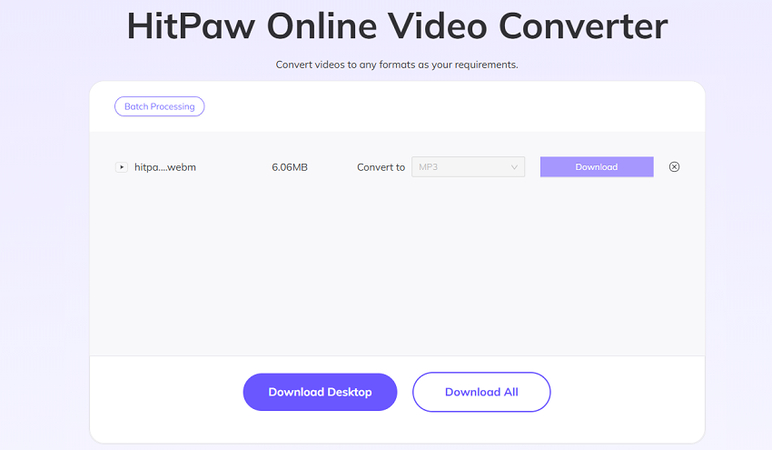Image resolution: width=772 pixels, height=450 pixels.
Task: Select the hitpa....webm file name
Action: [x=165, y=167]
